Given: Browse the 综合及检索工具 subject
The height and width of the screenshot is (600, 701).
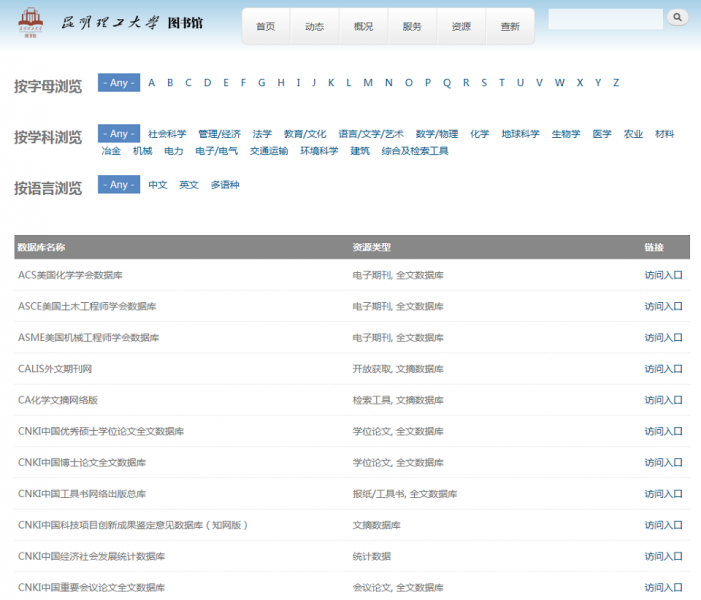Looking at the screenshot, I should pos(415,151).
